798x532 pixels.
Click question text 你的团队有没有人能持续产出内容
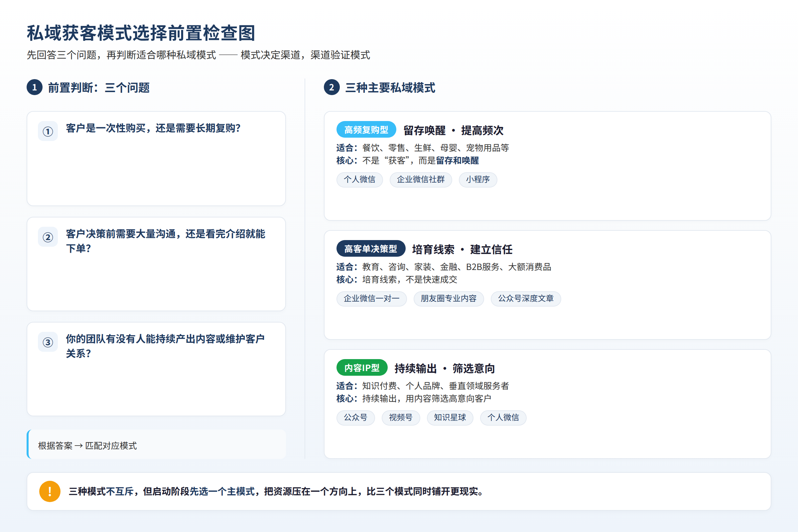point(165,346)
